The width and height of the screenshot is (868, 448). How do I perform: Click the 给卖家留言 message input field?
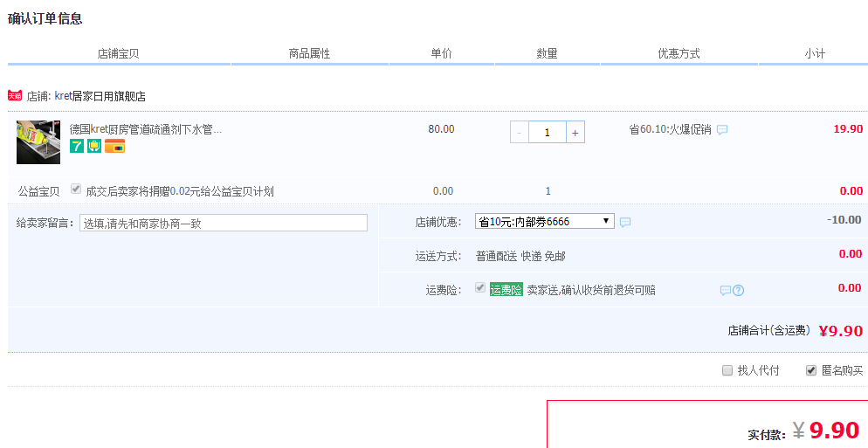[x=224, y=223]
